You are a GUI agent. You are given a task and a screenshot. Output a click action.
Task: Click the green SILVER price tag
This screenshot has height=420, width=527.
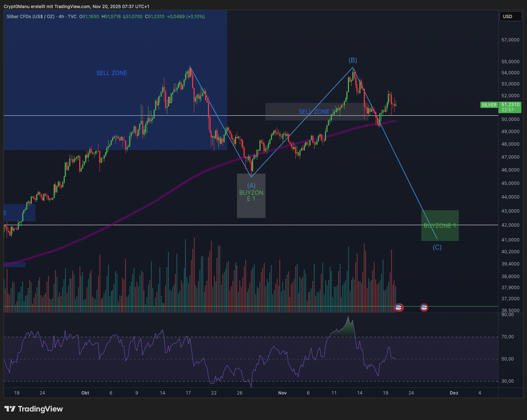(x=489, y=105)
